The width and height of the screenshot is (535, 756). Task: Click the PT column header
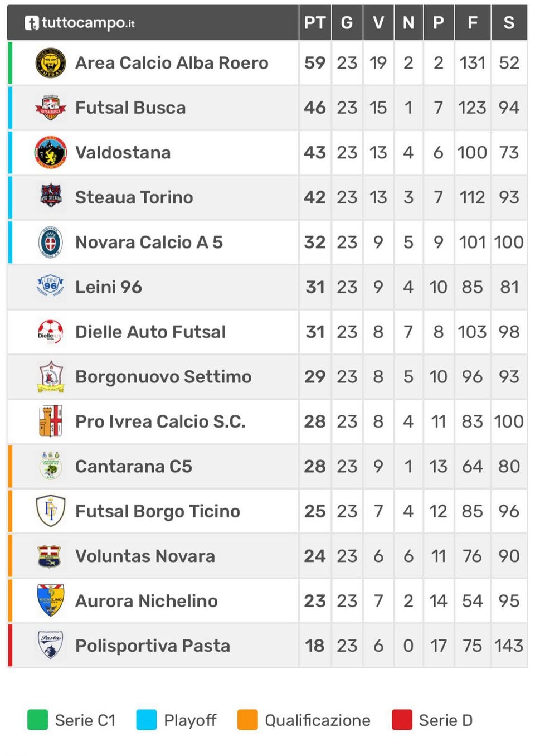coord(314,23)
